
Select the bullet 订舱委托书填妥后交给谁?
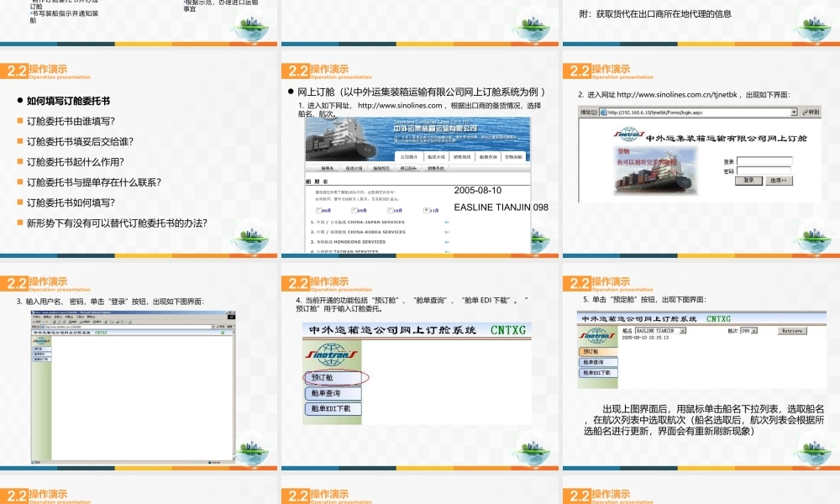[x=80, y=141]
